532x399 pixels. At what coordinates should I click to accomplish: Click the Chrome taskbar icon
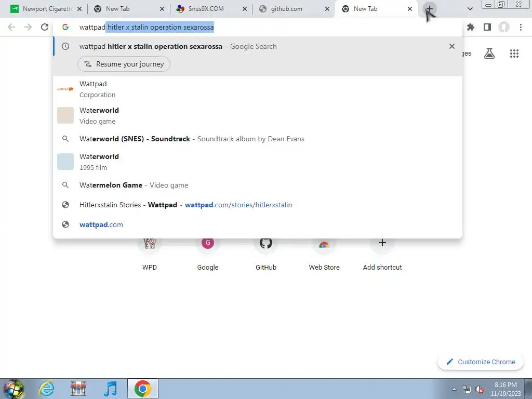pyautogui.click(x=143, y=389)
